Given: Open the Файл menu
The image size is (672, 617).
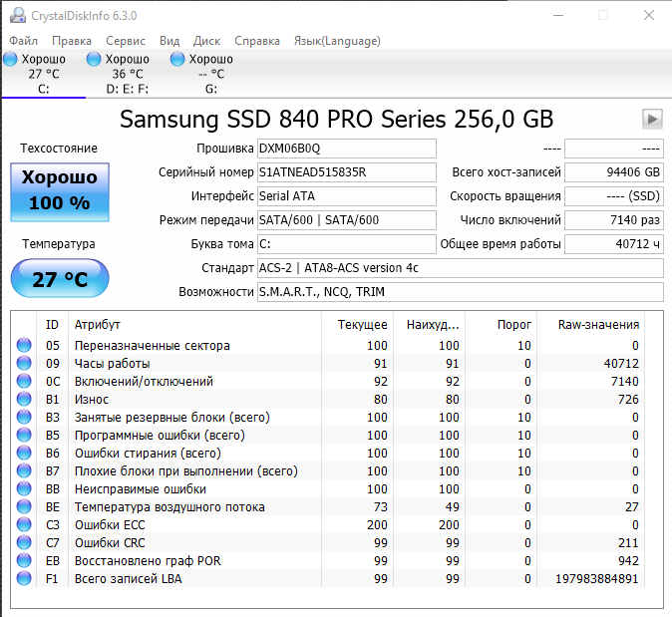Looking at the screenshot, I should 24,41.
